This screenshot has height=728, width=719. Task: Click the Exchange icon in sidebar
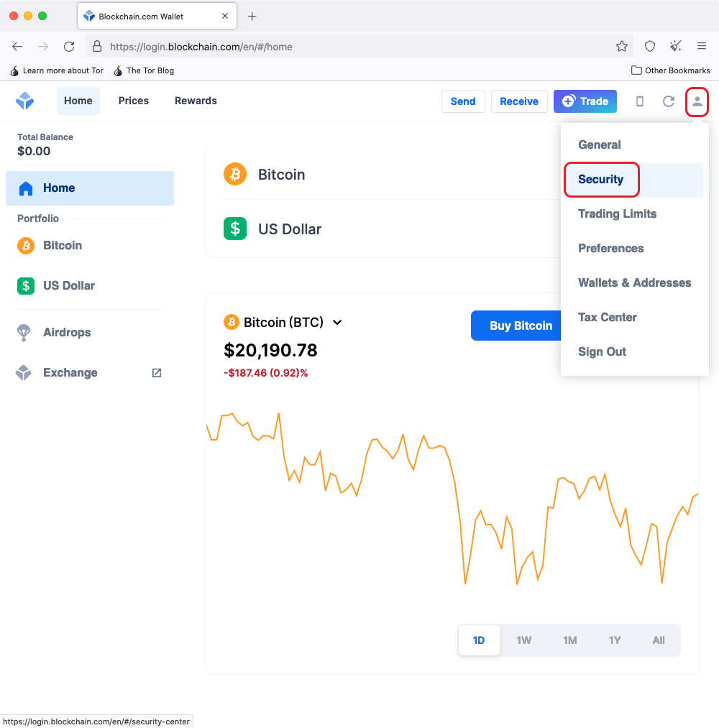coord(24,372)
